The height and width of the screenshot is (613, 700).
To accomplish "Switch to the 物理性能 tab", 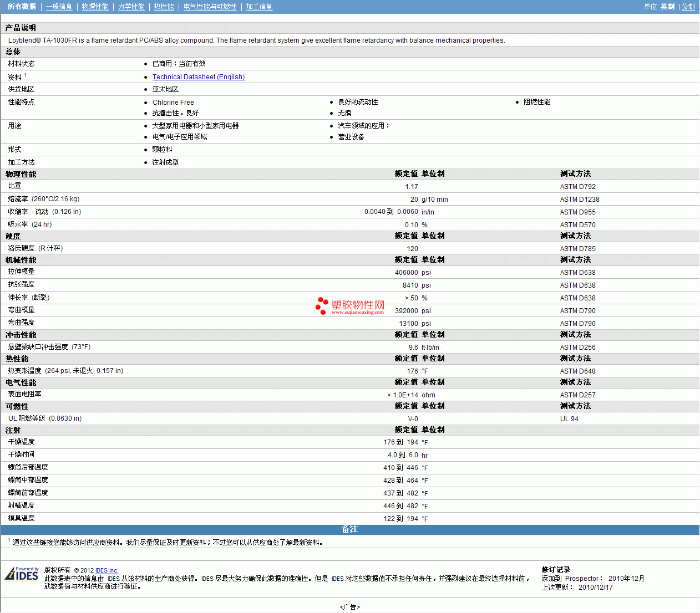I will coord(95,7).
